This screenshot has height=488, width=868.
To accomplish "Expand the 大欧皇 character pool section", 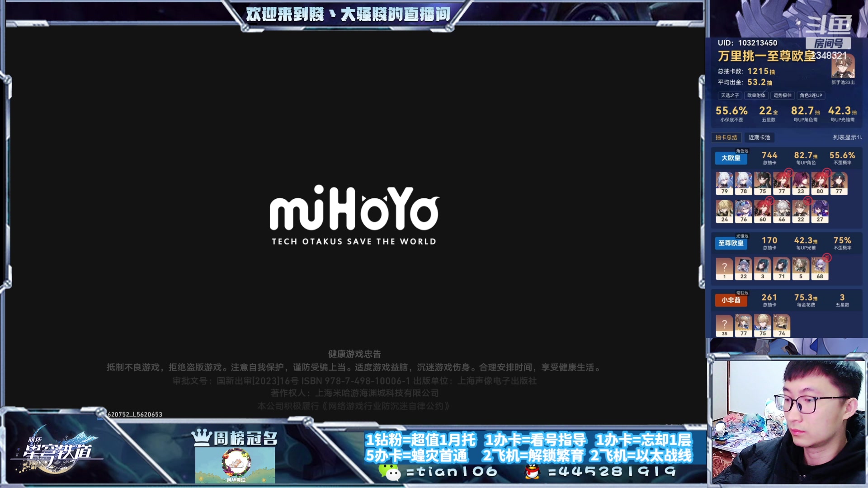I will coord(731,158).
